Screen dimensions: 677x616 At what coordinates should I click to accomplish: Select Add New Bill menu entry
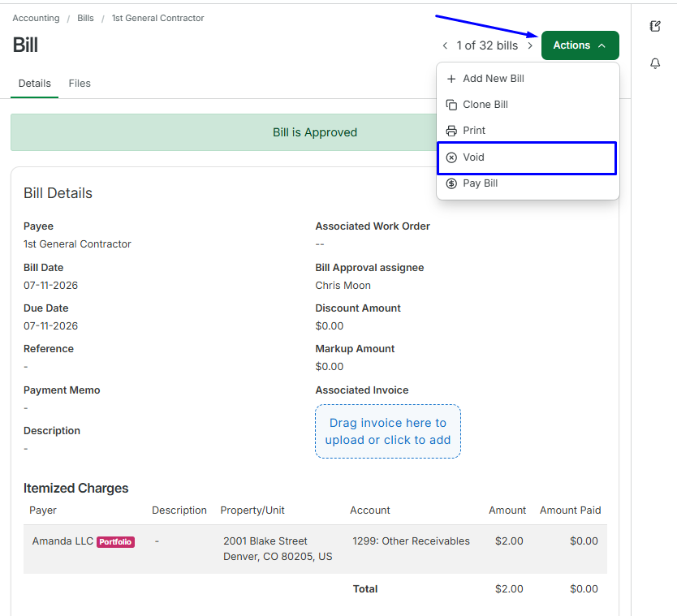528,79
